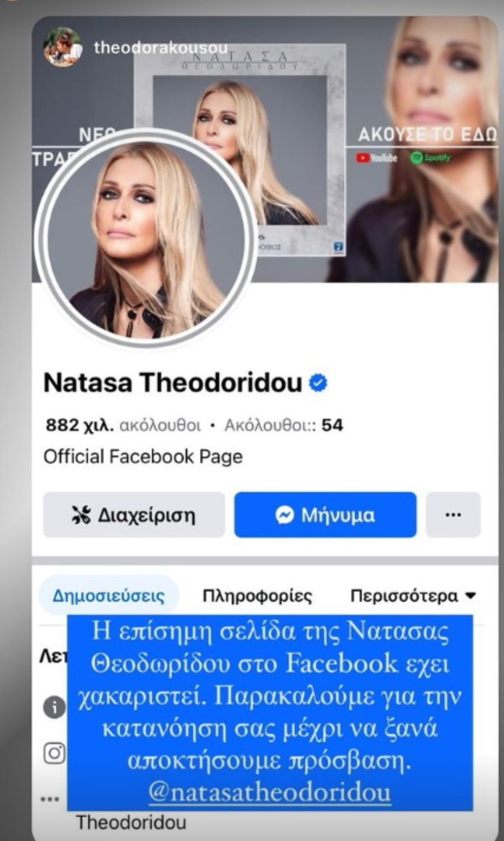The width and height of the screenshot is (504, 841).
Task: Open the three-dots more options button
Action: pyautogui.click(x=453, y=515)
